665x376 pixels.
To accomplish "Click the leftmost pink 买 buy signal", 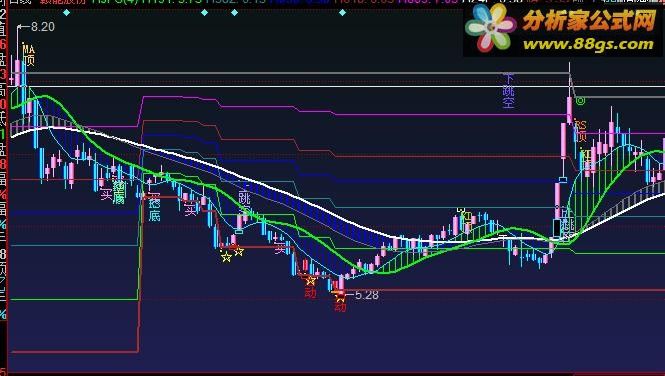I will [x=106, y=195].
